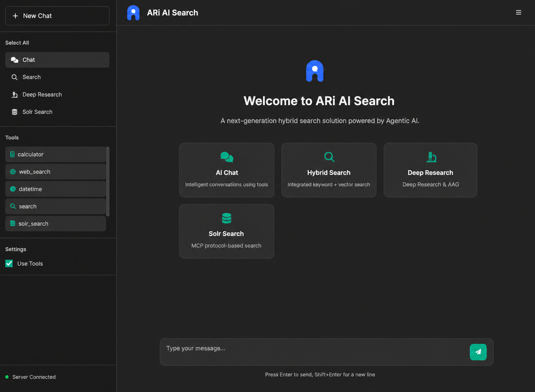Select the Chat mode in the sidebar
Image resolution: width=535 pixels, height=392 pixels.
tap(57, 60)
